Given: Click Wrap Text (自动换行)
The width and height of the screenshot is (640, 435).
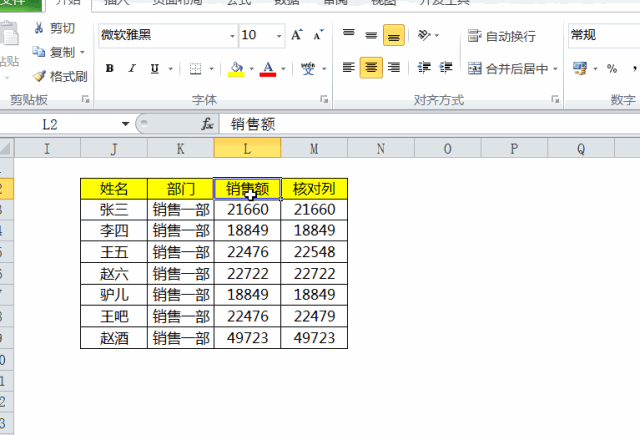Looking at the screenshot, I should click(x=502, y=36).
